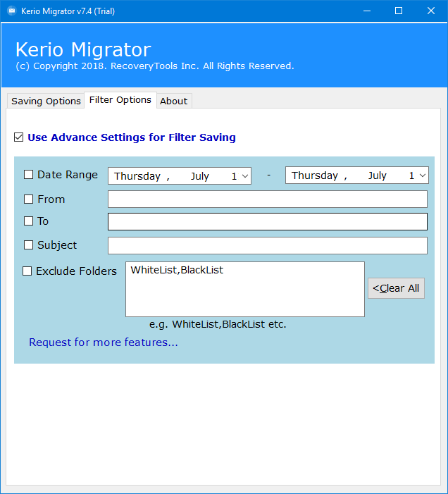This screenshot has width=448, height=494.
Task: Click inside the From text field
Action: (x=268, y=199)
